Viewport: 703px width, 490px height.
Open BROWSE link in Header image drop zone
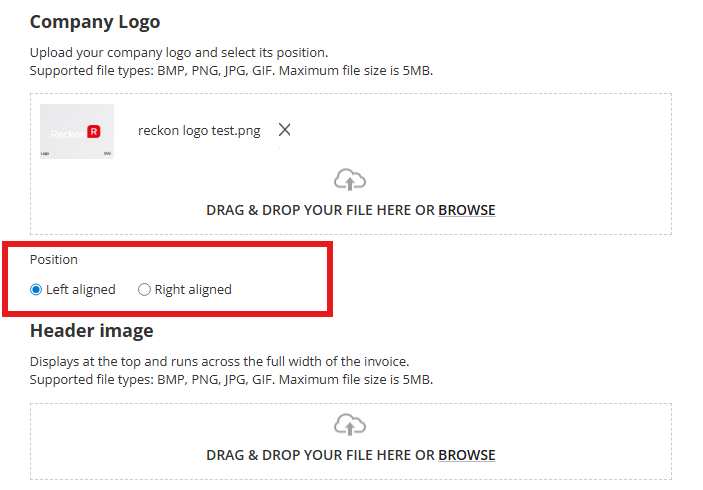[467, 455]
